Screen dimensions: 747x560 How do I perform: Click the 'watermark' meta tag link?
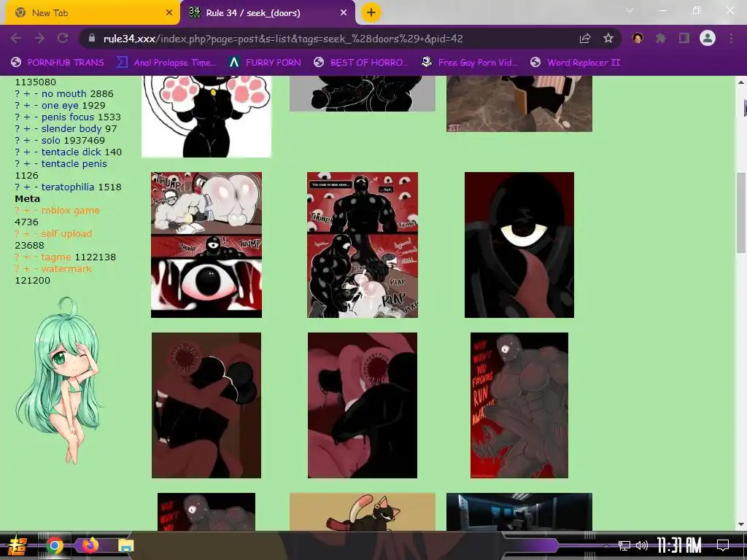tap(66, 268)
